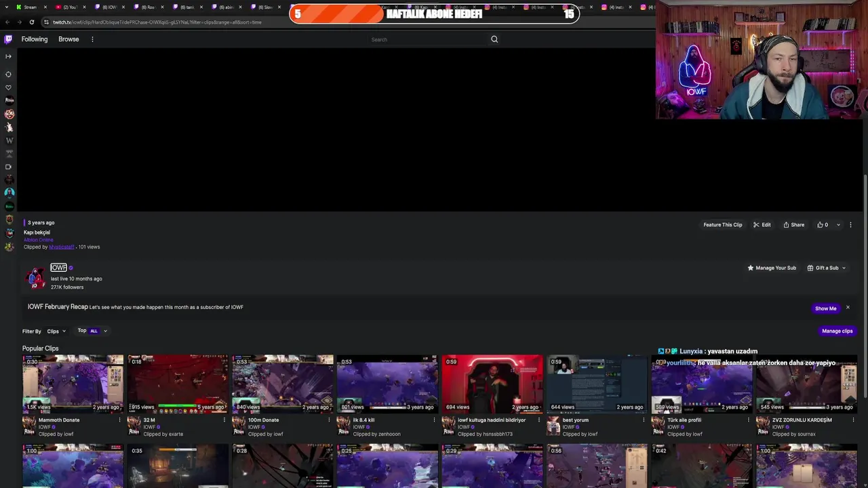Screen dimensions: 868x488
Task: Submit search with the magnifier icon
Action: 494,39
